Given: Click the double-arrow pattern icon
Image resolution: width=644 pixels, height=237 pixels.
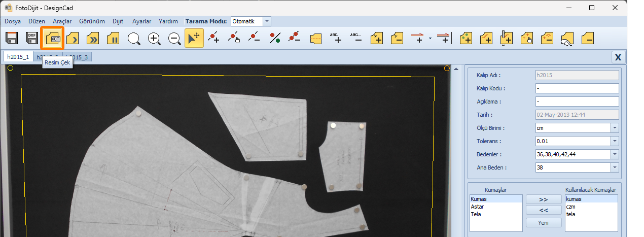Looking at the screenshot, I should pos(93,39).
